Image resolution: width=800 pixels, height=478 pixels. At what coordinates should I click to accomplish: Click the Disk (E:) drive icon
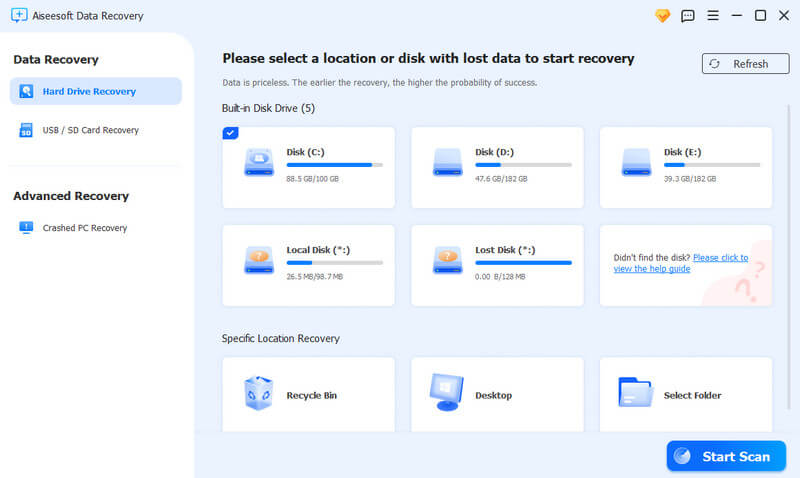(636, 162)
